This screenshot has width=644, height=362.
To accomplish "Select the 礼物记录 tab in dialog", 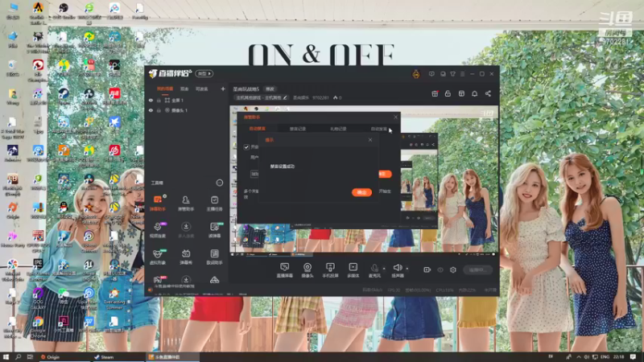I will pos(338,129).
